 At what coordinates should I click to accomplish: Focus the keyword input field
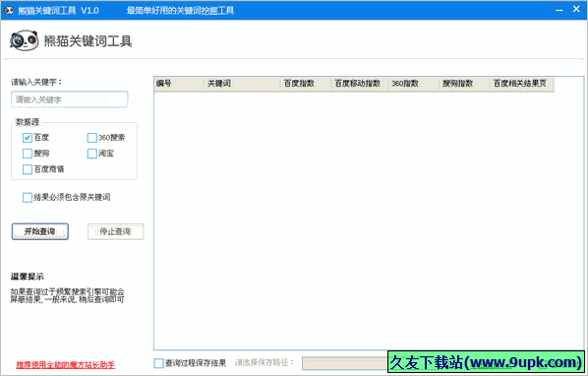[70, 99]
